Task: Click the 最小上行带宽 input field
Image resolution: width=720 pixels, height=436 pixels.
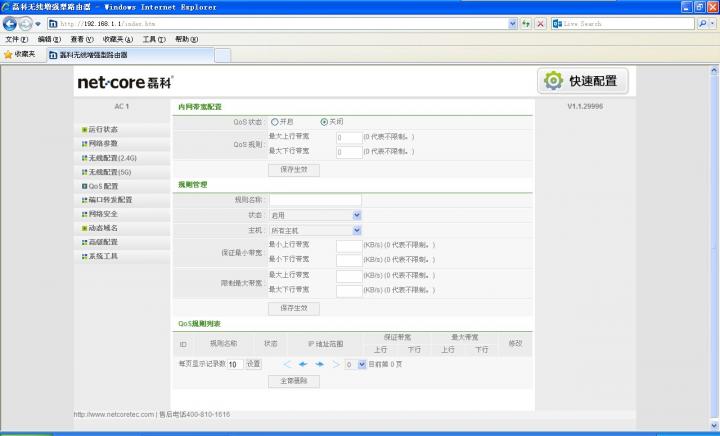Action: coord(349,246)
